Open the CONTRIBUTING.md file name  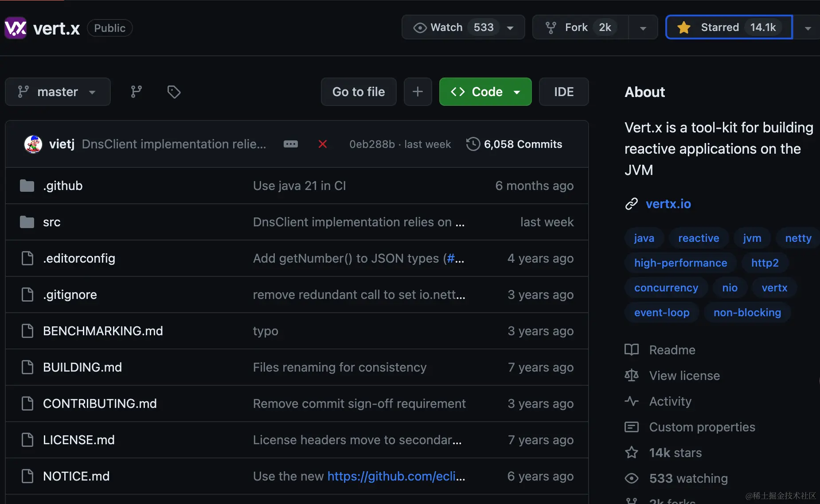tap(100, 403)
